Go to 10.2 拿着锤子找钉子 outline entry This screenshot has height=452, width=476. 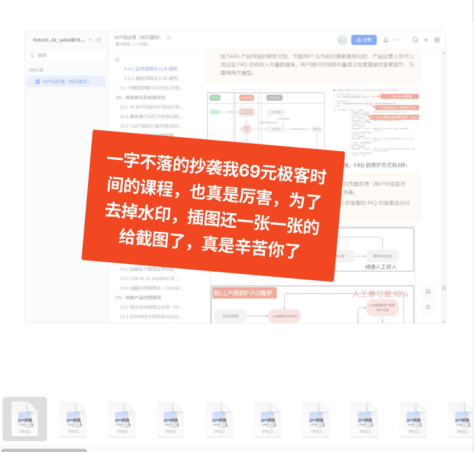[151, 117]
